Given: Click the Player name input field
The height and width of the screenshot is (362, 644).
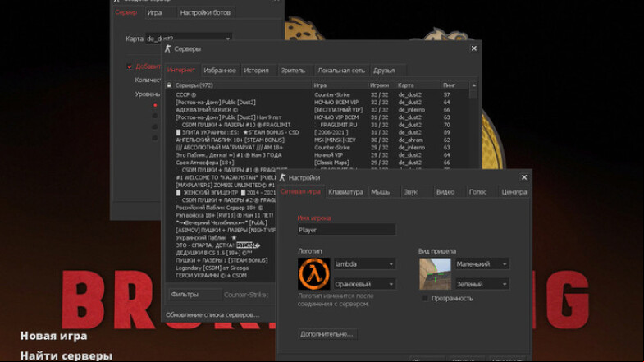Looking at the screenshot, I should click(x=347, y=230).
